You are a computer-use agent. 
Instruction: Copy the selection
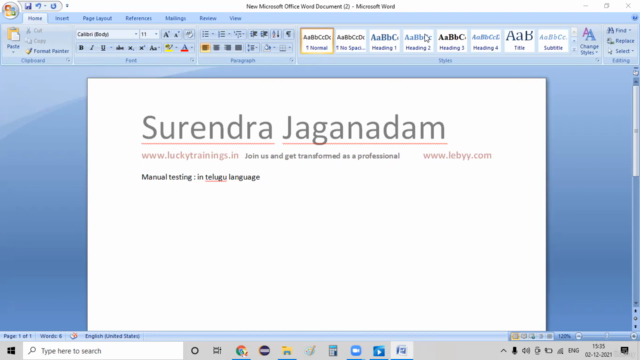point(36,41)
